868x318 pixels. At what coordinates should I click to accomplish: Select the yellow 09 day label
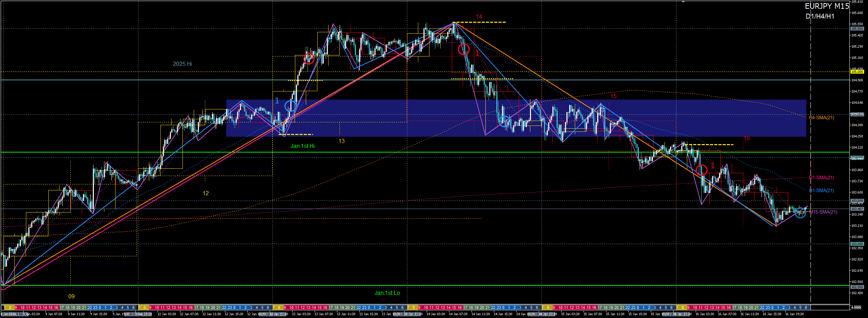click(71, 297)
